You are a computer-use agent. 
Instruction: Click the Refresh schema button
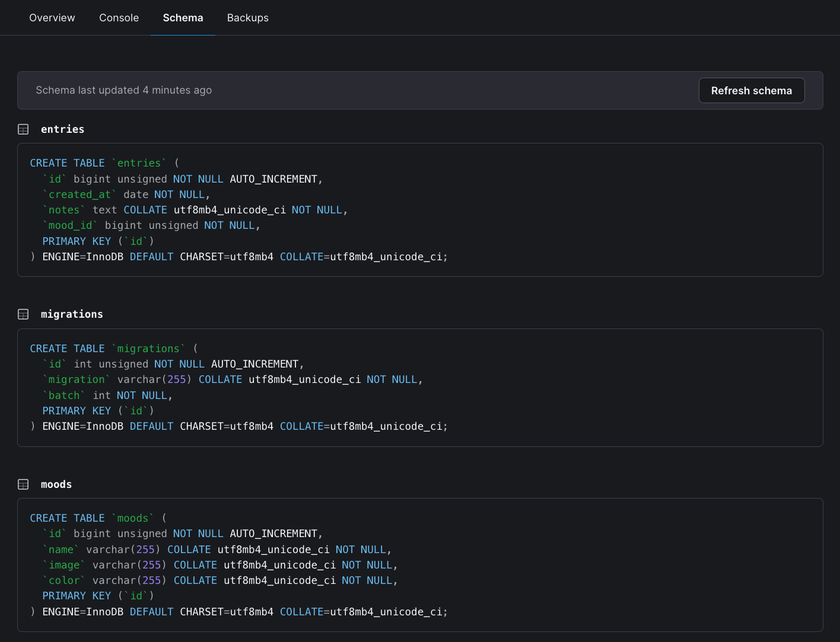click(752, 90)
